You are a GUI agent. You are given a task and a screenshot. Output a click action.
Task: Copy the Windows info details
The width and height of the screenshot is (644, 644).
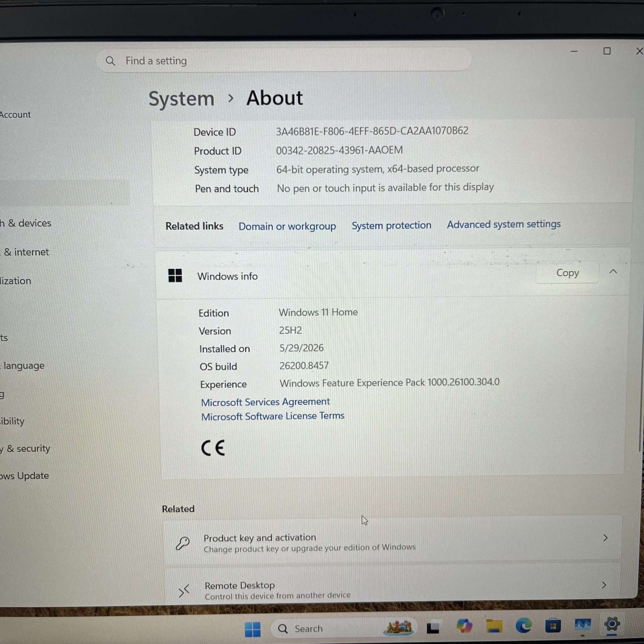568,273
